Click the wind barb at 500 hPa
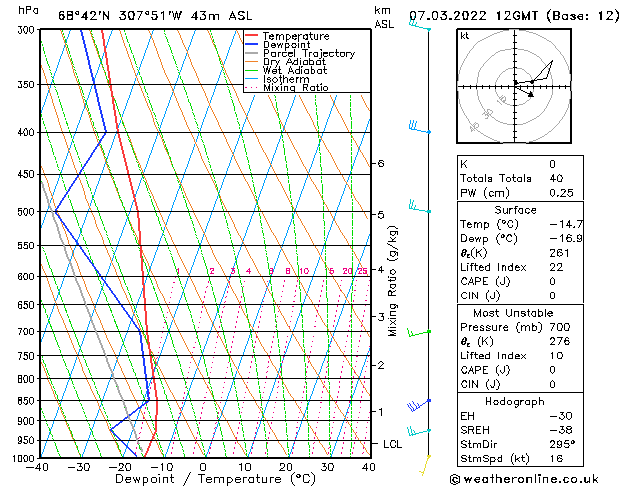 tap(420, 207)
